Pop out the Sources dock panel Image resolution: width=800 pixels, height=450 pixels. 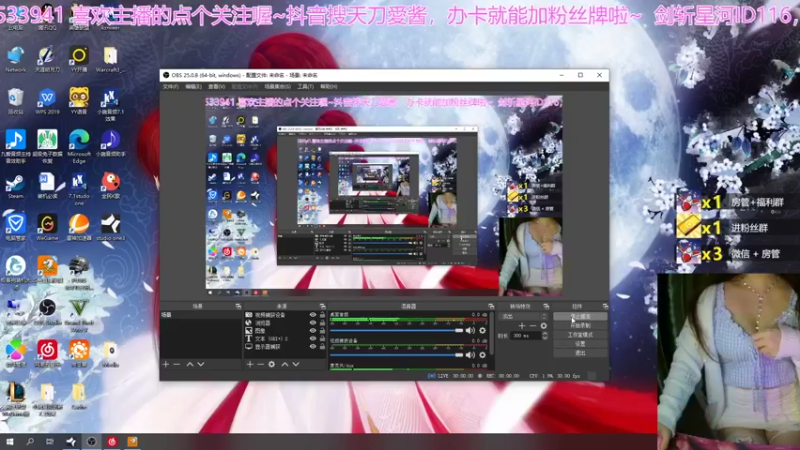(x=322, y=306)
